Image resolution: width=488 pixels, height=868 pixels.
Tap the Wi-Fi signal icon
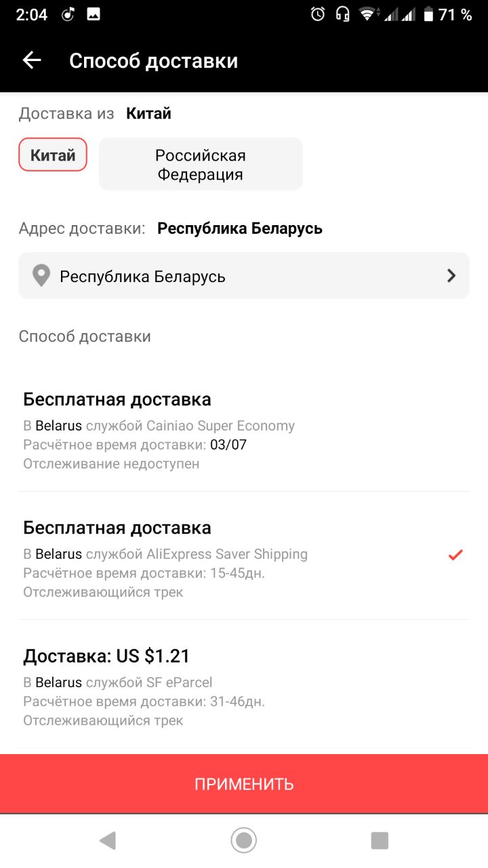[x=367, y=14]
